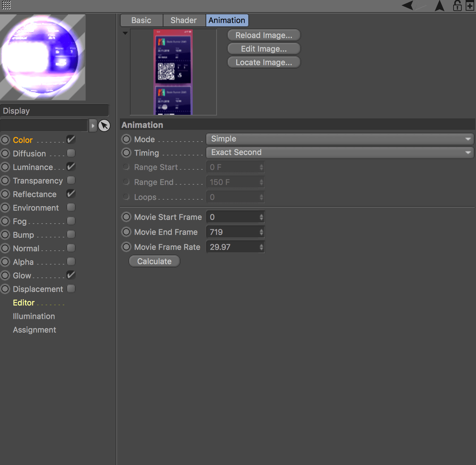Open the Timing dropdown showing Exact Second
The image size is (476, 465).
click(x=339, y=153)
